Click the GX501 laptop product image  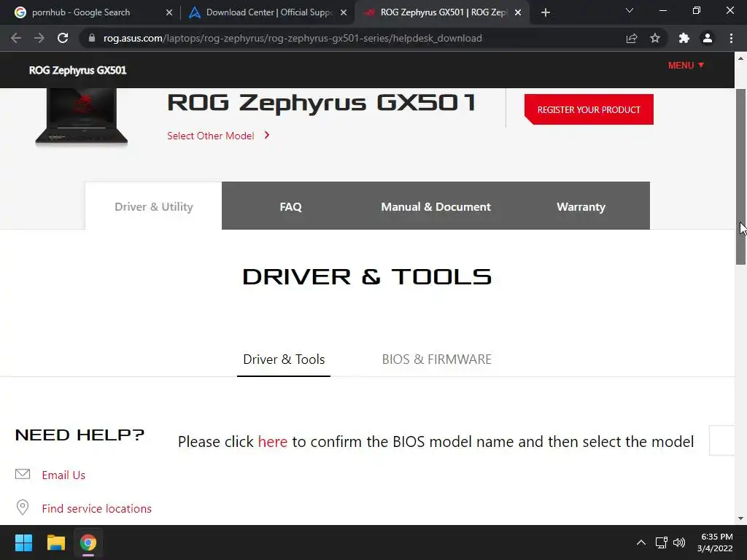[x=82, y=117]
